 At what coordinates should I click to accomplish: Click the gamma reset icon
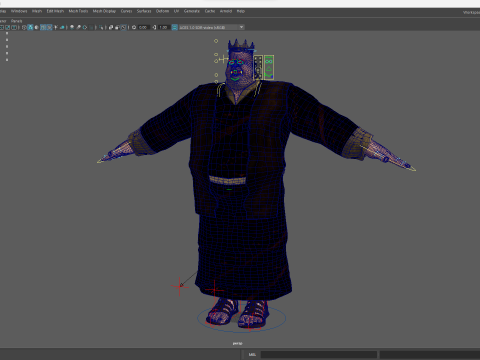154,27
